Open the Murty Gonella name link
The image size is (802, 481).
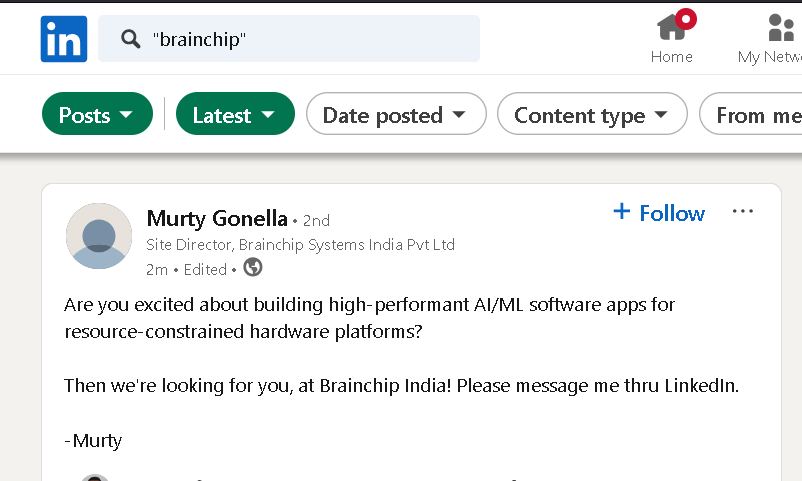click(x=217, y=218)
